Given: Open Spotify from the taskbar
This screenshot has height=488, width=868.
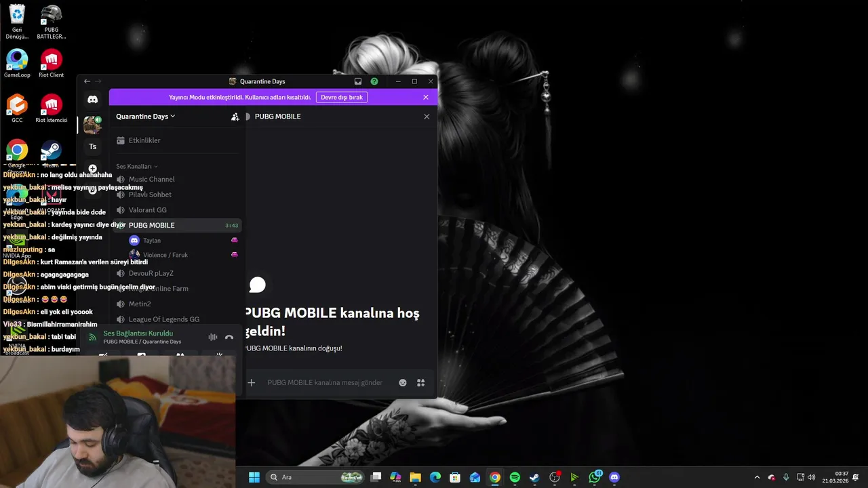Looking at the screenshot, I should [x=515, y=477].
